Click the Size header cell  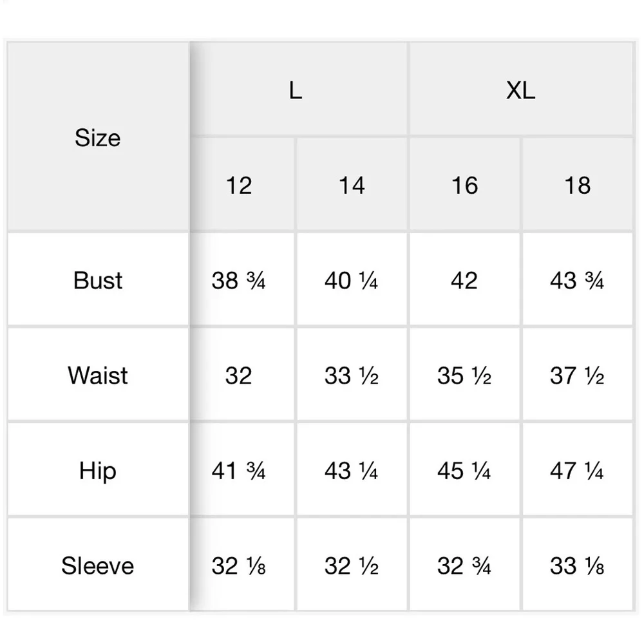98,137
